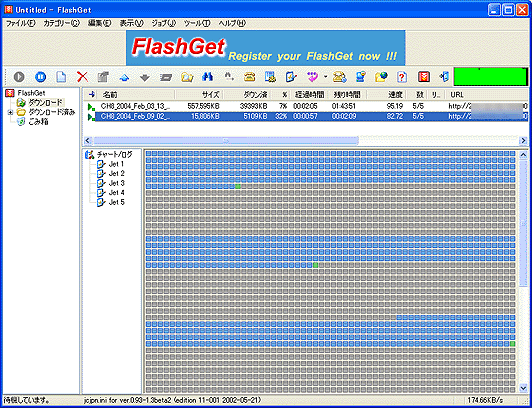Select the チャート/ログ tree node
This screenshot has height=408, width=532.
[x=114, y=155]
